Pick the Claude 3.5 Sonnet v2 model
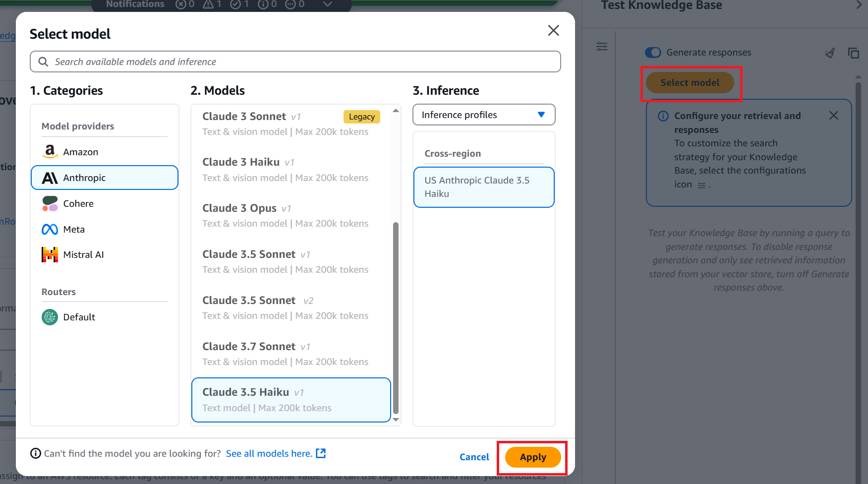The height and width of the screenshot is (484, 868). point(291,307)
